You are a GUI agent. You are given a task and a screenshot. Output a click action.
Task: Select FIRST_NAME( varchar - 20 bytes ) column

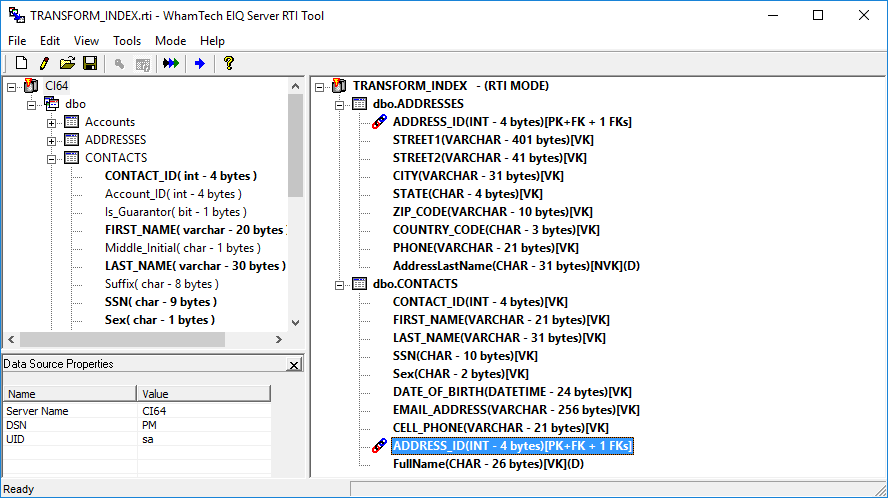(x=195, y=230)
